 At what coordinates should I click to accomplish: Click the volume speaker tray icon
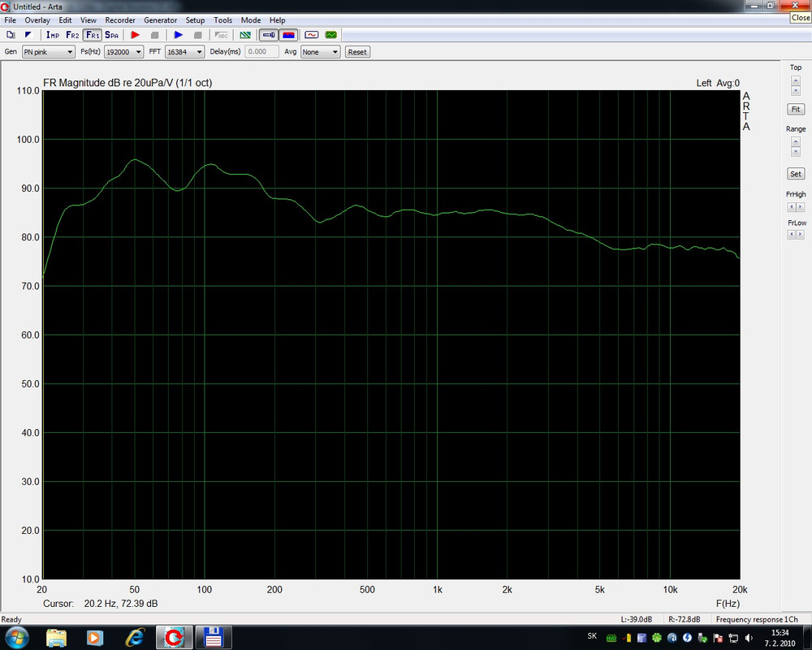point(749,638)
